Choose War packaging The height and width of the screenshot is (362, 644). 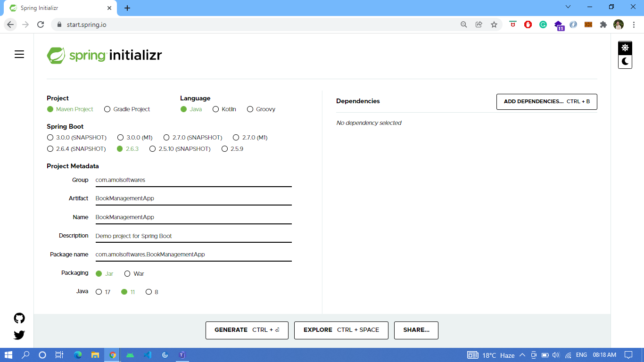pyautogui.click(x=134, y=274)
